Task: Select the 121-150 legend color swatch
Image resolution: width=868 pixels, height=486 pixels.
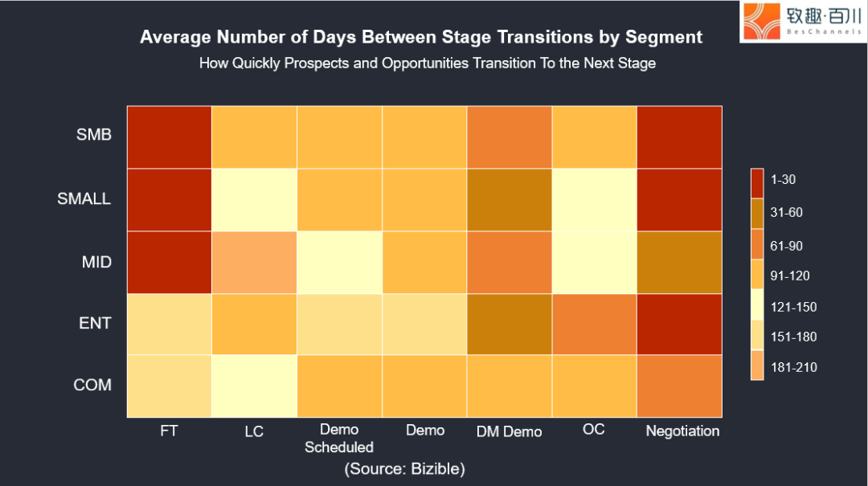Action: (x=757, y=304)
